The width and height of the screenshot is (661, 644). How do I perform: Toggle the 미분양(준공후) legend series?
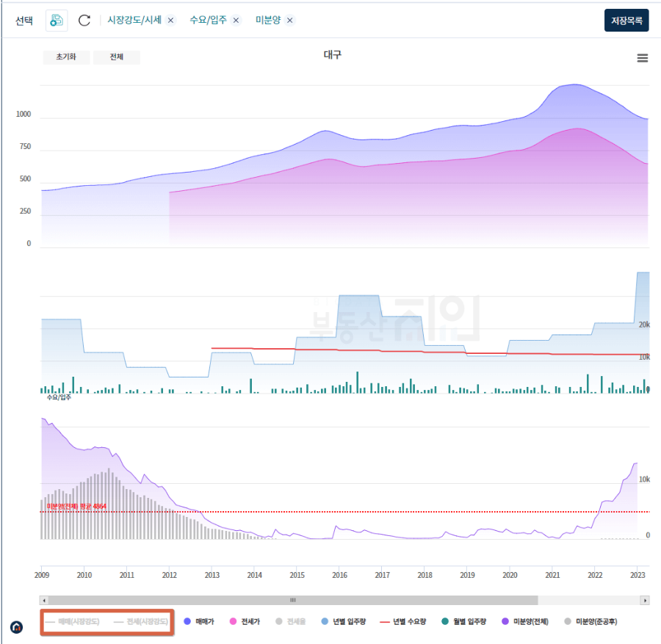tap(590, 622)
